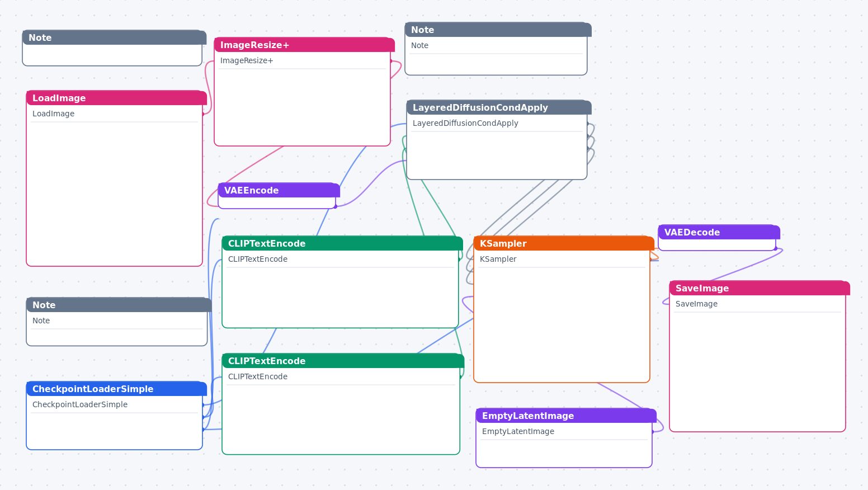
Task: Click the 'SaveImage' label in the node body
Action: coord(696,304)
